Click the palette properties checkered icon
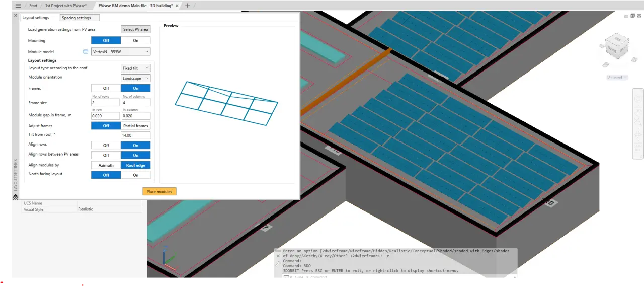 (15, 197)
